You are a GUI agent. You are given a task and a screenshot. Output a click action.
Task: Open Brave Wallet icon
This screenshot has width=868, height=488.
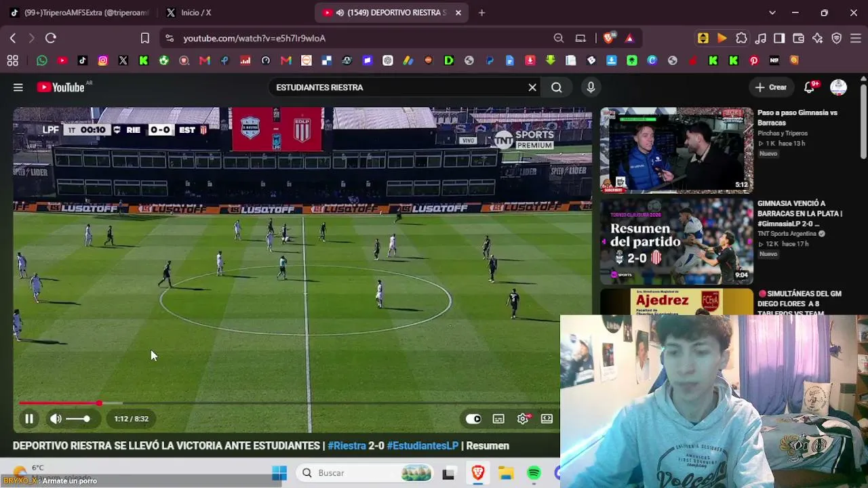(799, 39)
